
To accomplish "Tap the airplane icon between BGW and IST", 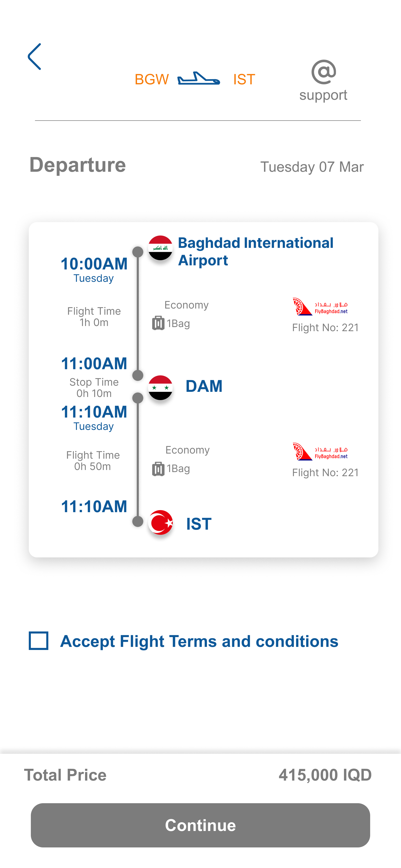I will tap(199, 79).
